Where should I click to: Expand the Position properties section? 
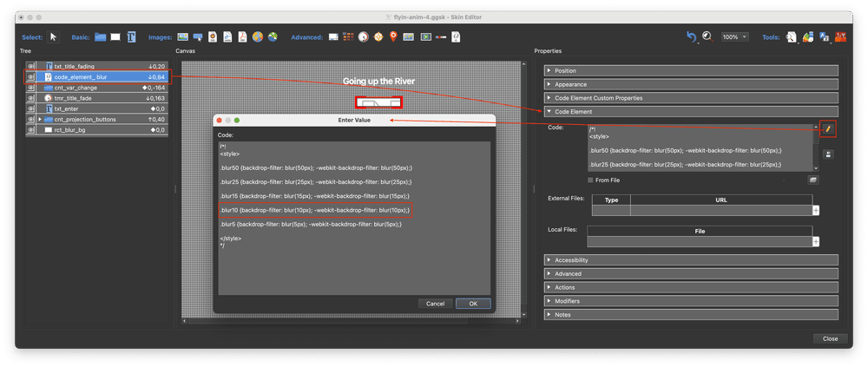(691, 71)
